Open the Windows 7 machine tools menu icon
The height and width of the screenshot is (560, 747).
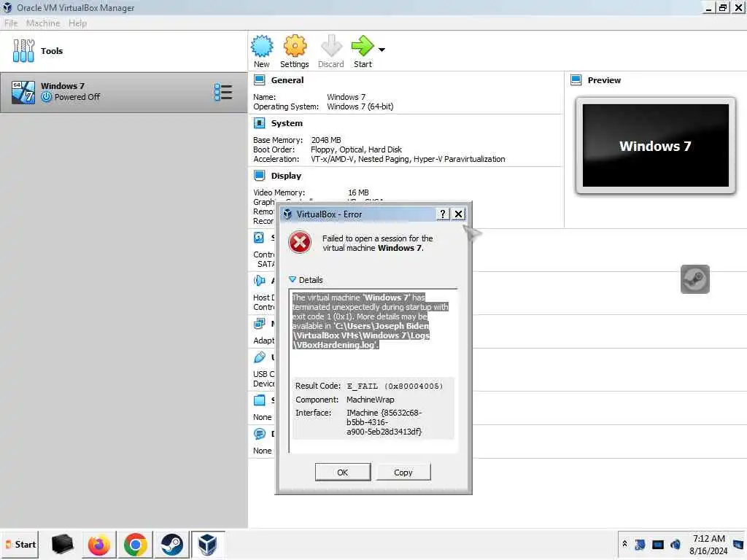pyautogui.click(x=223, y=93)
